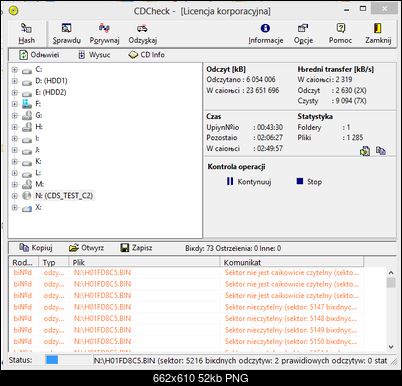This screenshot has width=402, height=386.
Task: Click the save statistics icon
Action: coord(365,151)
